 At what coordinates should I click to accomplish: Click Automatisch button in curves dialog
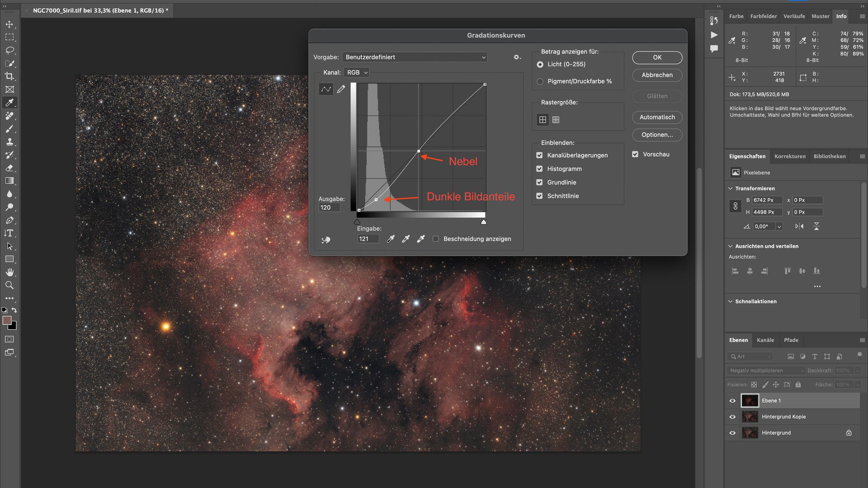[x=657, y=117]
